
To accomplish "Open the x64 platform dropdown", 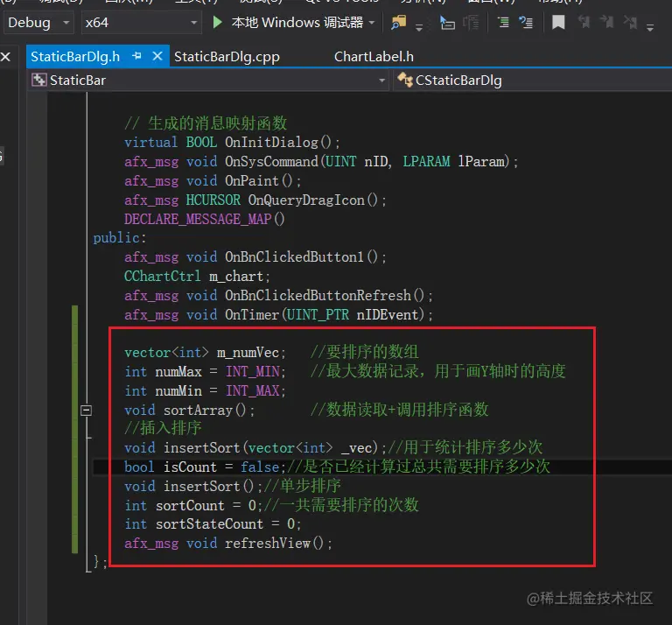I will [x=141, y=22].
